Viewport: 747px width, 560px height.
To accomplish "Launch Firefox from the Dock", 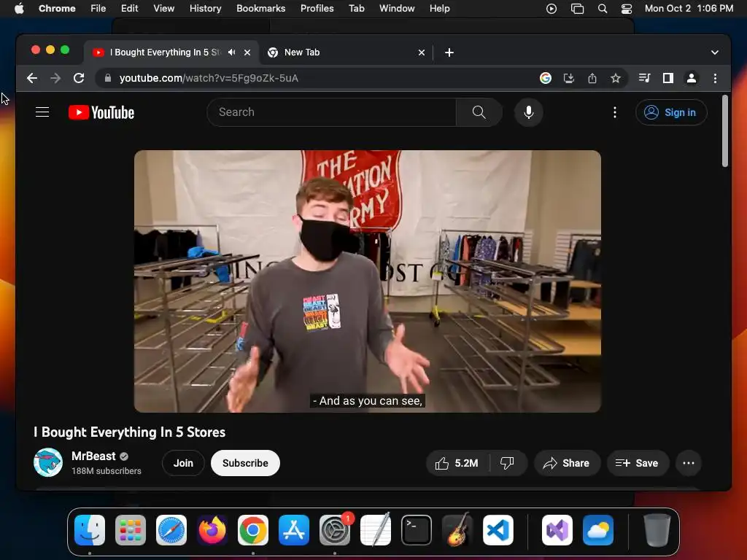I will [212, 530].
